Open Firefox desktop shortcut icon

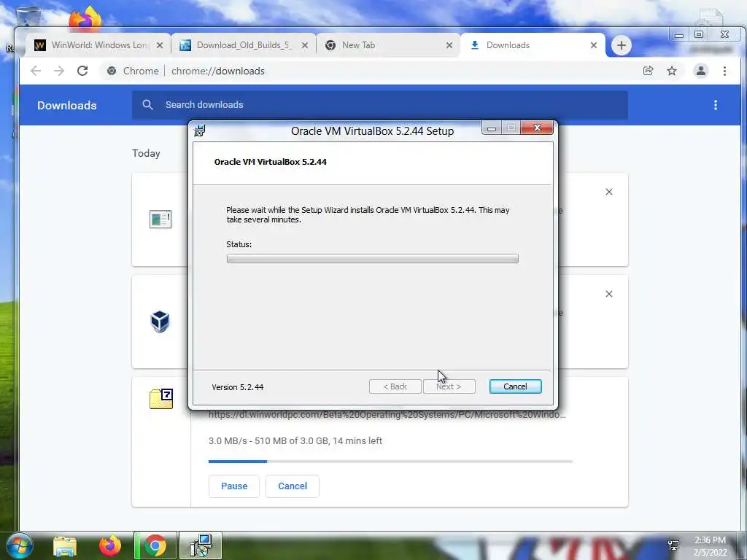(x=85, y=19)
